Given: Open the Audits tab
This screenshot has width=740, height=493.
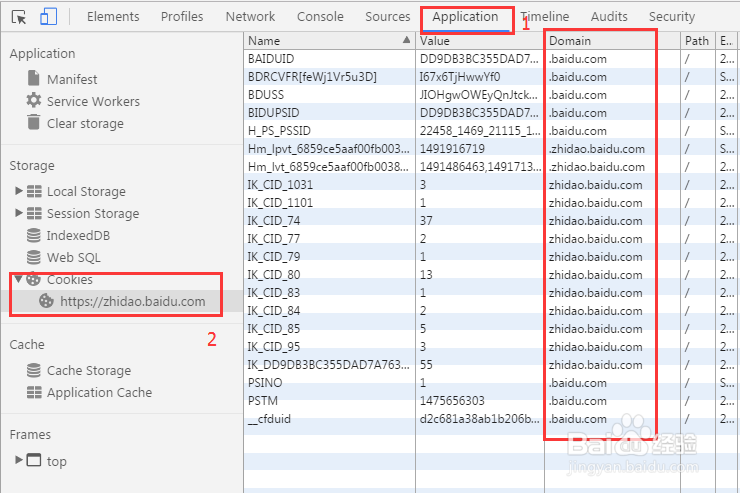Looking at the screenshot, I should tap(609, 17).
